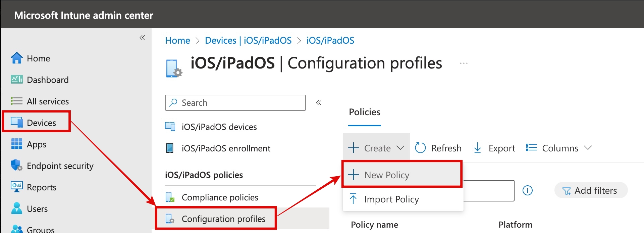The height and width of the screenshot is (233, 644).
Task: Click the Export download arrow icon
Action: coord(478,148)
